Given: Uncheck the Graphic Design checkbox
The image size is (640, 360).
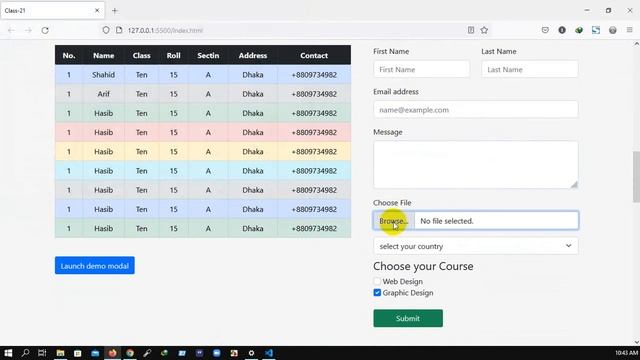Looking at the screenshot, I should click(x=377, y=293).
